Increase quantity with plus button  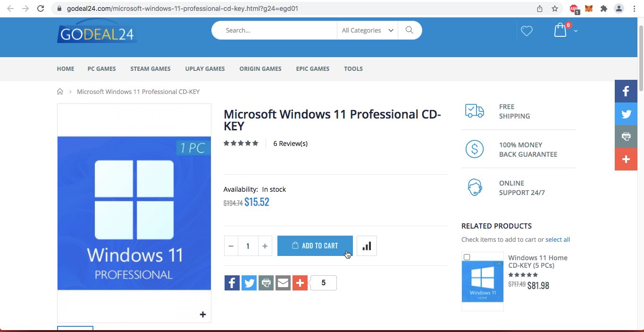click(265, 246)
